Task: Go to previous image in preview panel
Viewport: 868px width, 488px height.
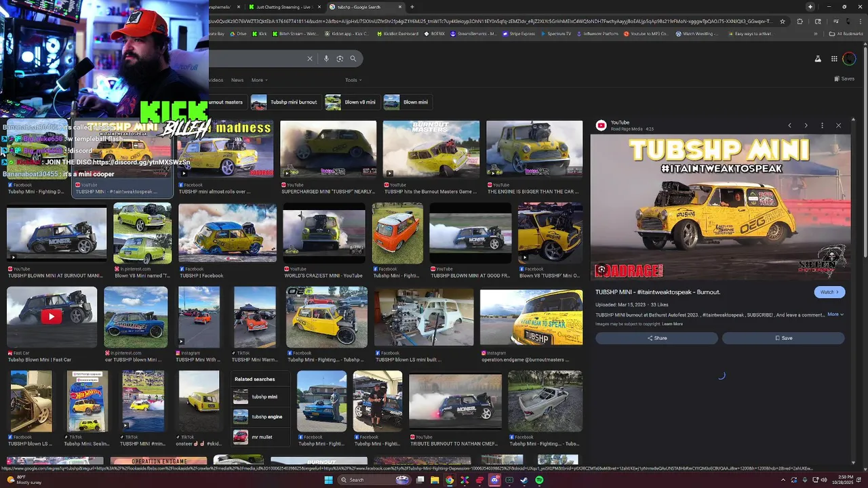Action: (x=789, y=125)
